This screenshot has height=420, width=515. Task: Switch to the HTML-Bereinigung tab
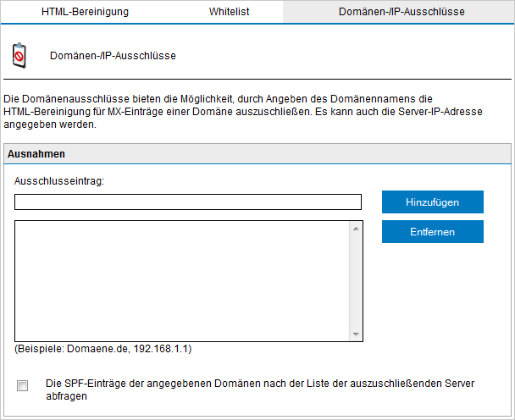pyautogui.click(x=85, y=12)
